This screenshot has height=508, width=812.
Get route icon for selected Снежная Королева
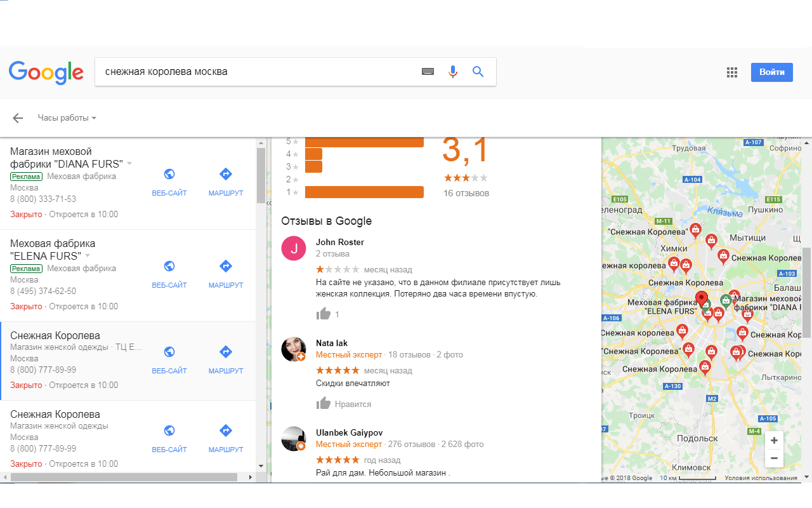tap(226, 352)
